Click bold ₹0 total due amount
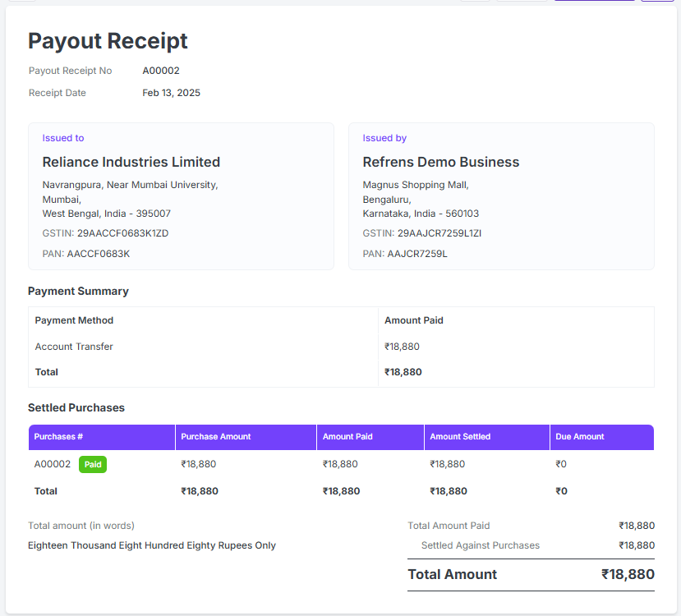The height and width of the screenshot is (616, 681). coord(561,491)
